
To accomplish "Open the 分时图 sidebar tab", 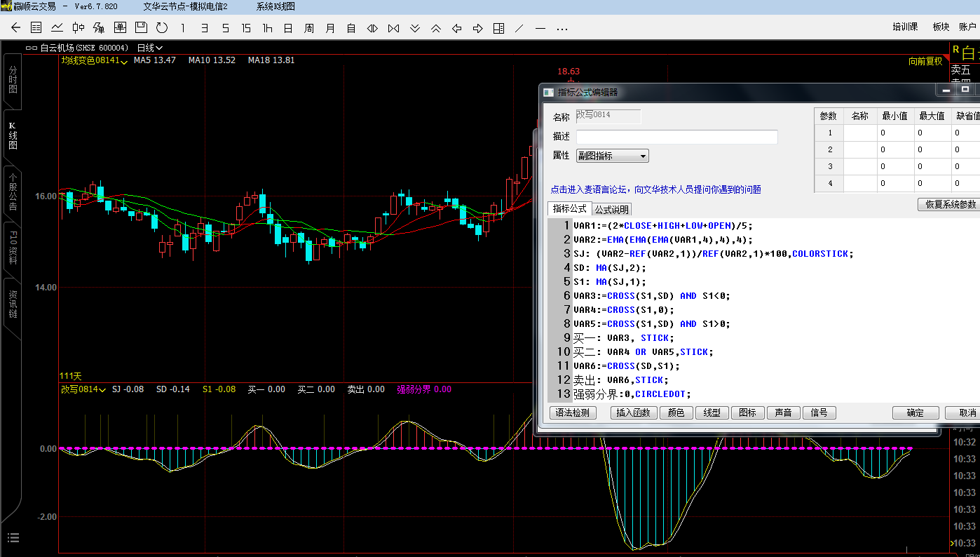I will click(13, 80).
